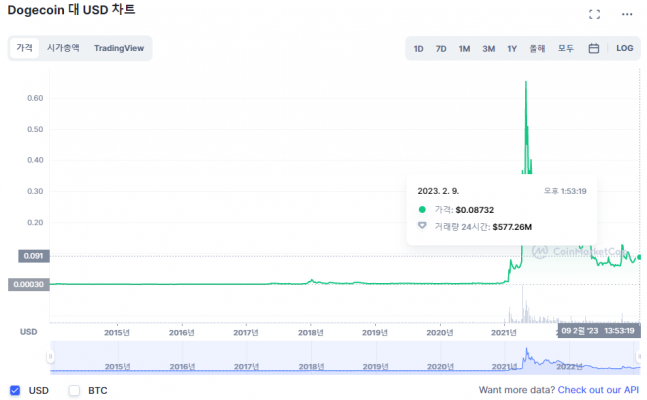Toggle LOG scale on chart
This screenshot has height=400, width=647.
(x=624, y=48)
